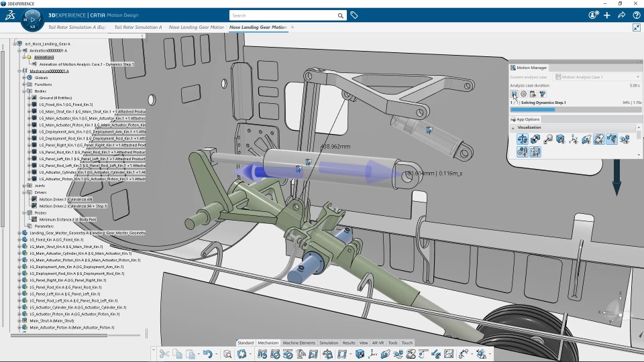Screen dimensions: 644x362
Task: Click the Paste icon in bottom toolbar
Action: click(x=191, y=354)
